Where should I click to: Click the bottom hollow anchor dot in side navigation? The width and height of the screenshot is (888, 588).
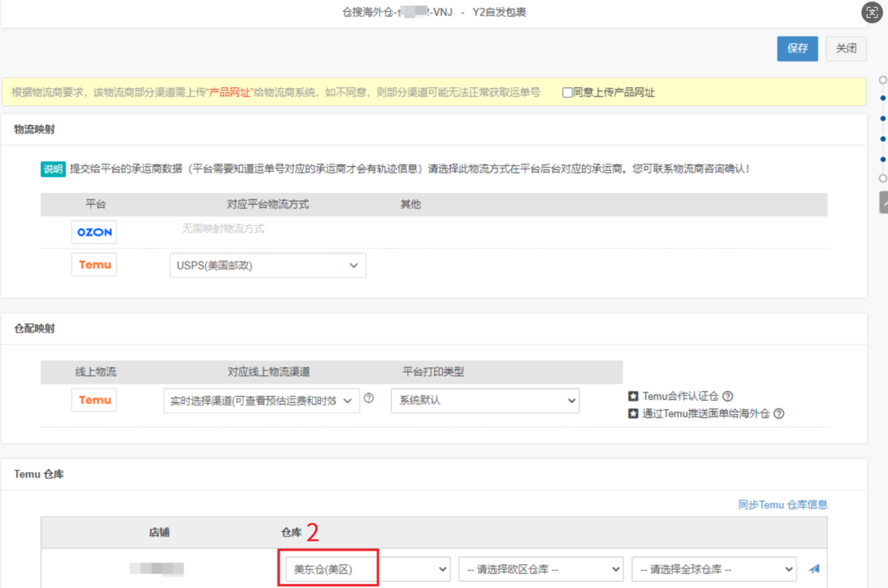[x=883, y=179]
